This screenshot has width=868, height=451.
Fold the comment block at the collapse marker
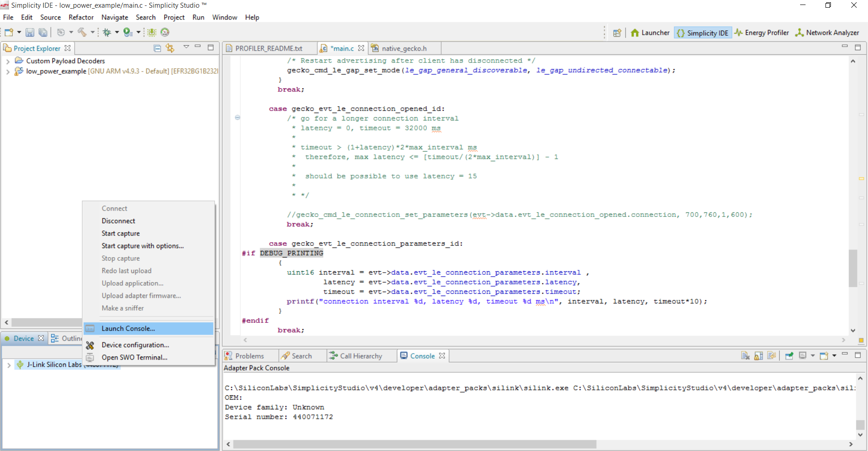238,118
